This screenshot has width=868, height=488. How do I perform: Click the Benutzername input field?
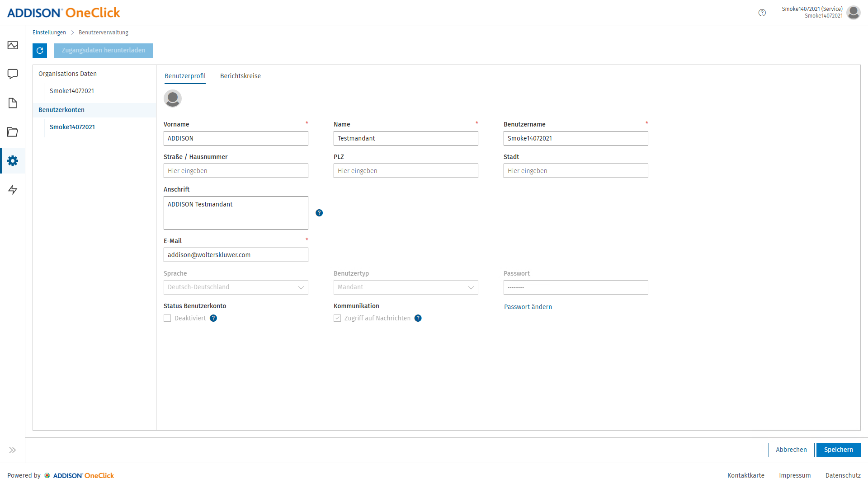[576, 138]
